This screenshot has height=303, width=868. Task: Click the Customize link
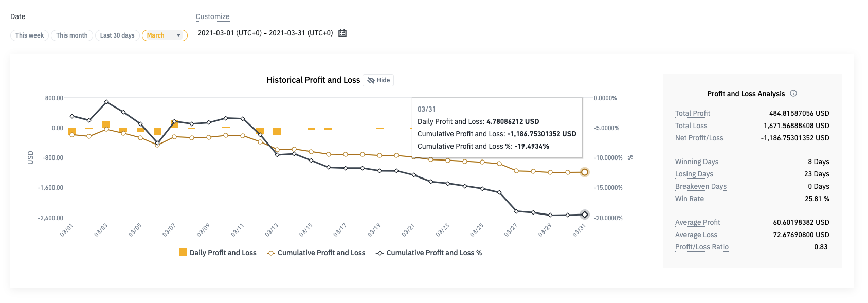[x=212, y=16]
